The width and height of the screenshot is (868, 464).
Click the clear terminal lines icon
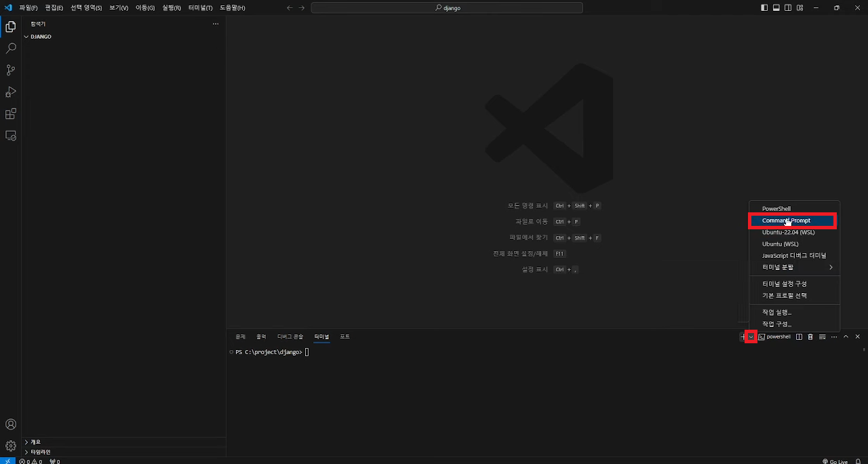pos(822,336)
